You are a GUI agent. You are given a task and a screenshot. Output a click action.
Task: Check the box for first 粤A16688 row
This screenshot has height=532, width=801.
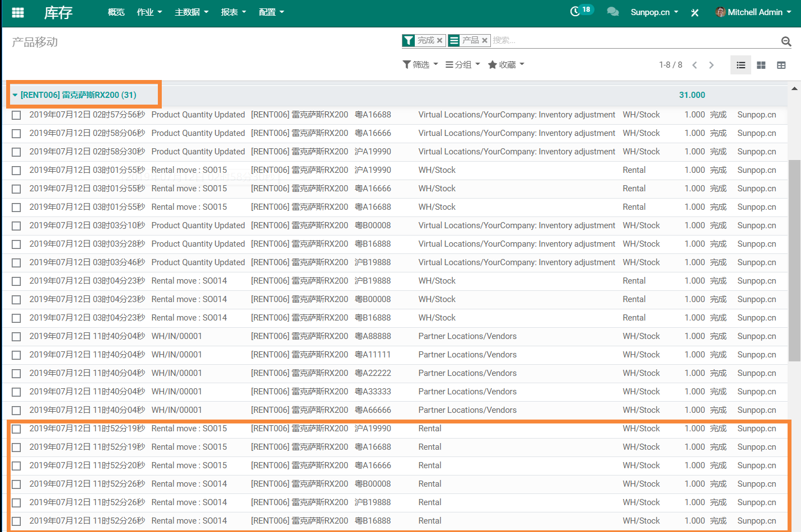[x=16, y=115]
